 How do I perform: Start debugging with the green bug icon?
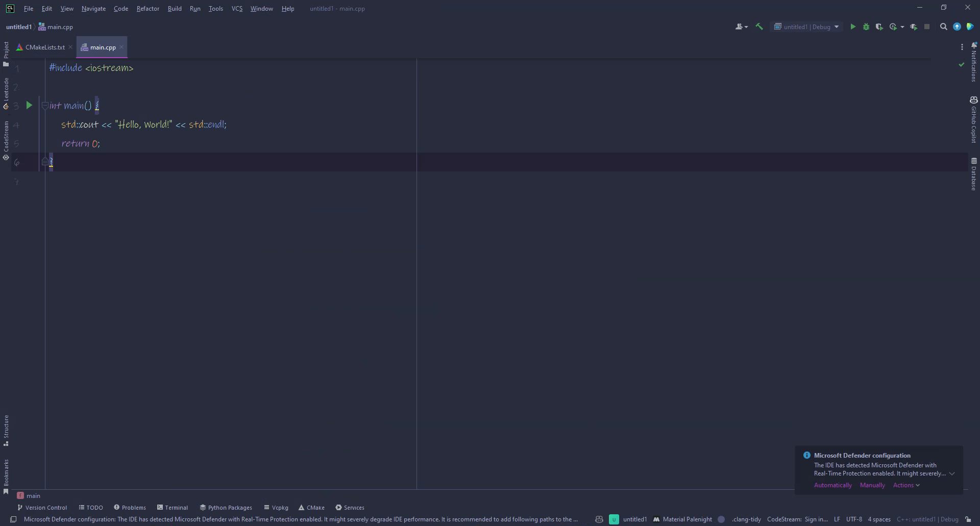point(866,27)
